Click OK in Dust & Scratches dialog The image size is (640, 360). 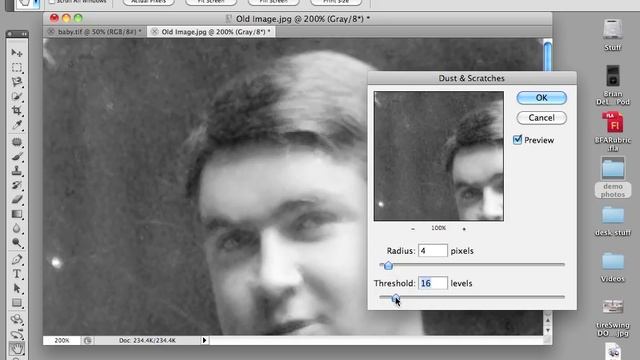[542, 98]
